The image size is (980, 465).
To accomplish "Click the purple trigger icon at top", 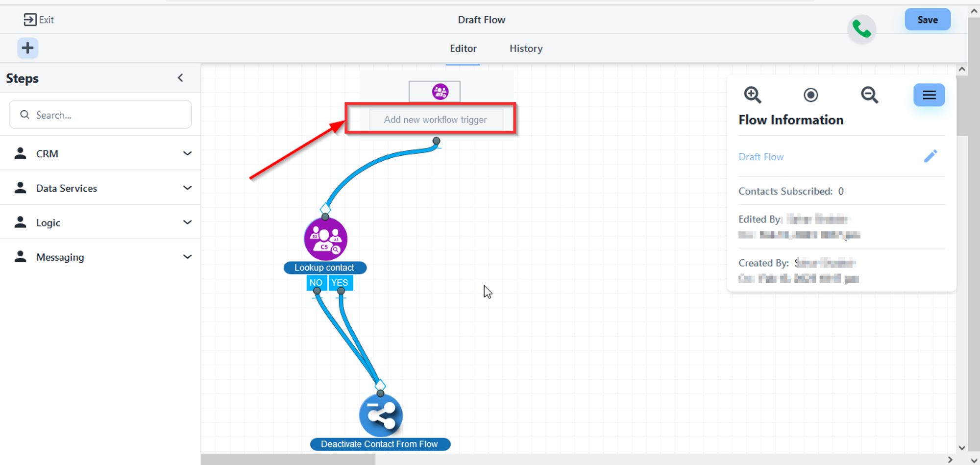I will 440,92.
